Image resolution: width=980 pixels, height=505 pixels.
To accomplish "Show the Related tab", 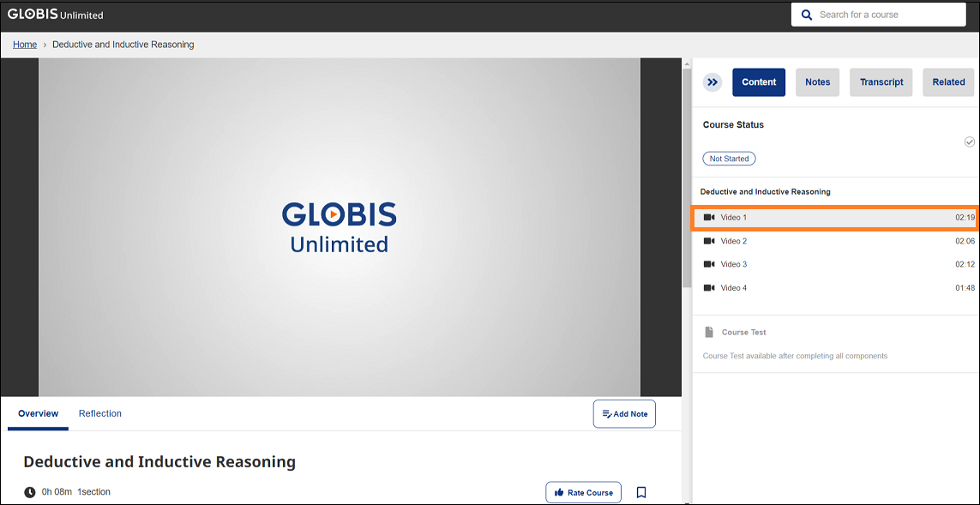I will click(x=948, y=81).
